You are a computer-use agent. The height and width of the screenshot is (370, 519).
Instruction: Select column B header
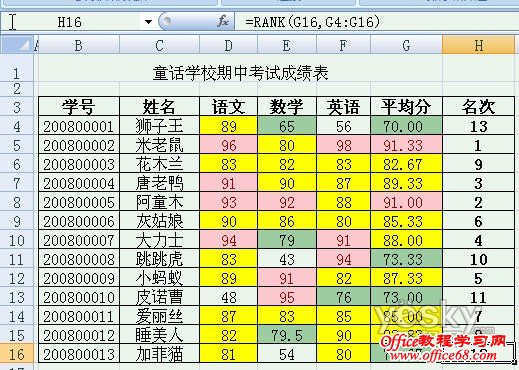pos(79,45)
